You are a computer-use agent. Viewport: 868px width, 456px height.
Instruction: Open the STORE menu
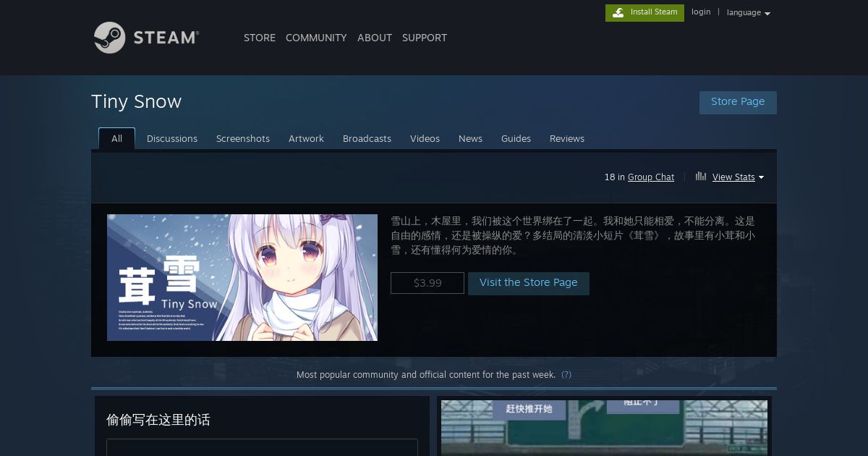(260, 38)
